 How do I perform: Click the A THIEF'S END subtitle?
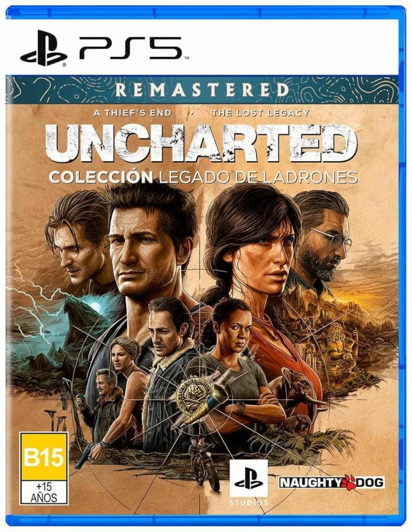[x=132, y=113]
